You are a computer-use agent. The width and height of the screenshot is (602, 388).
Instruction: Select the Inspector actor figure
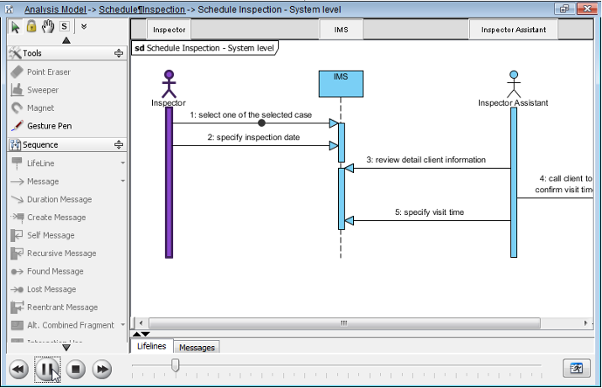[x=169, y=84]
